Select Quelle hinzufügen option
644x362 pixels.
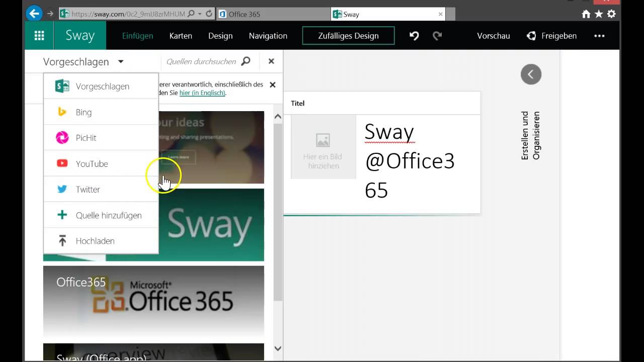click(x=101, y=215)
